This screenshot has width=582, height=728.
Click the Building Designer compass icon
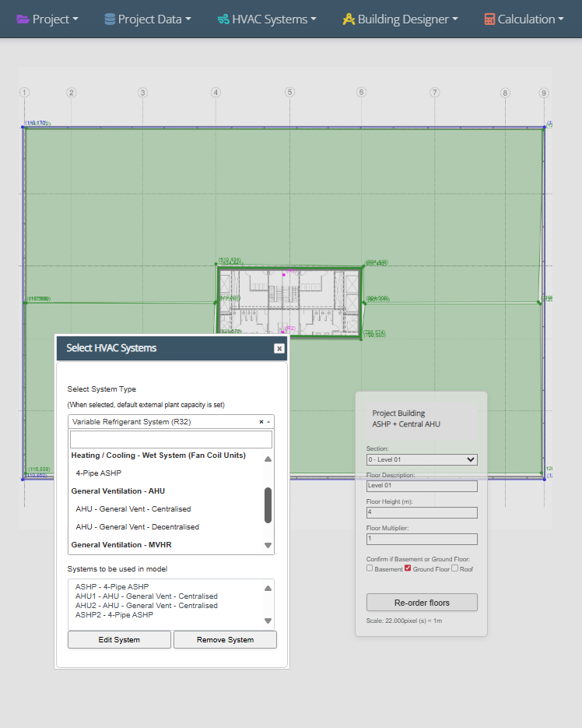[349, 19]
